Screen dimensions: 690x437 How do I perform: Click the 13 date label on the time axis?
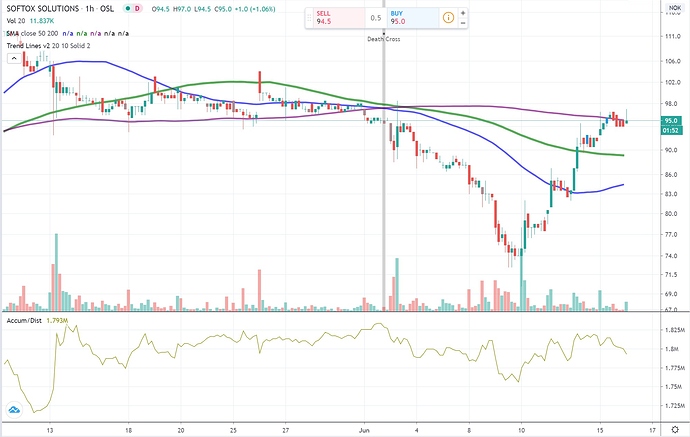[49, 430]
